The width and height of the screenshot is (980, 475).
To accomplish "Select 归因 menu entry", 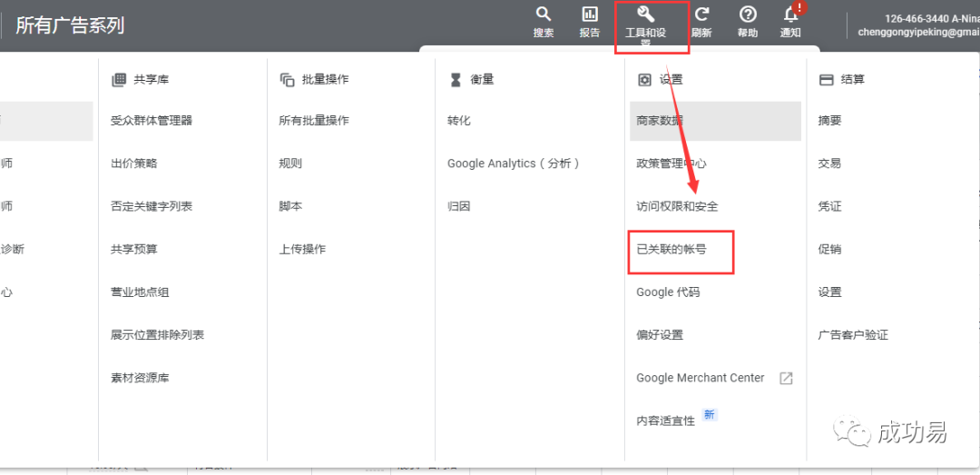I will pyautogui.click(x=459, y=206).
